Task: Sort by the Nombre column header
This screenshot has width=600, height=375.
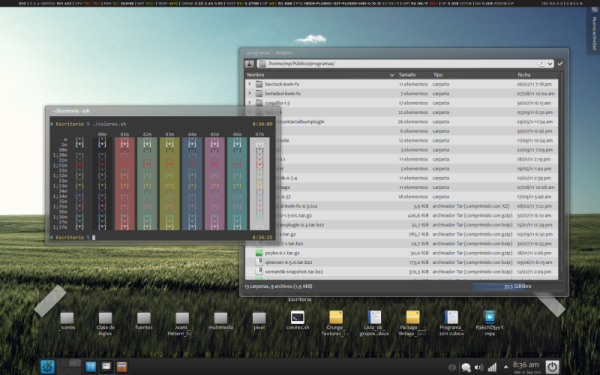Action: click(320, 75)
